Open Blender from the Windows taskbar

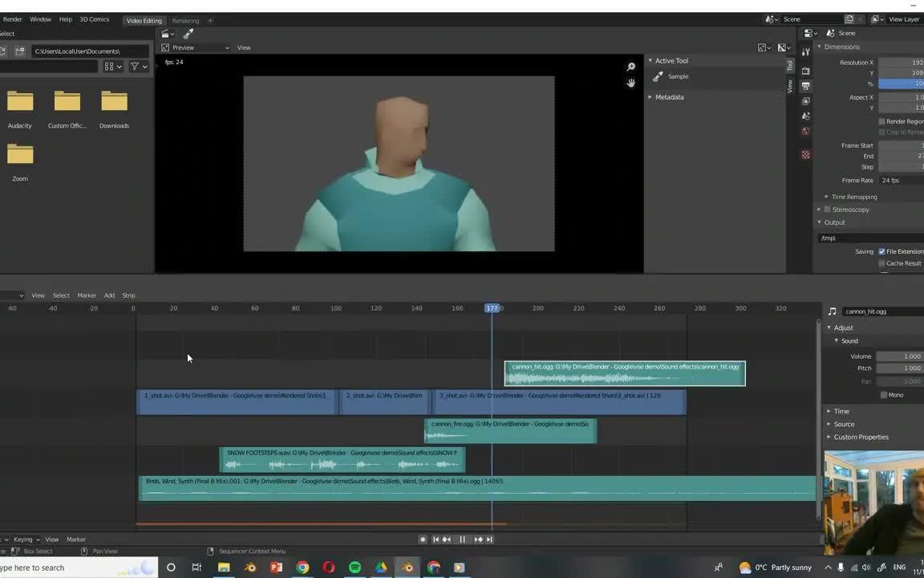407,568
